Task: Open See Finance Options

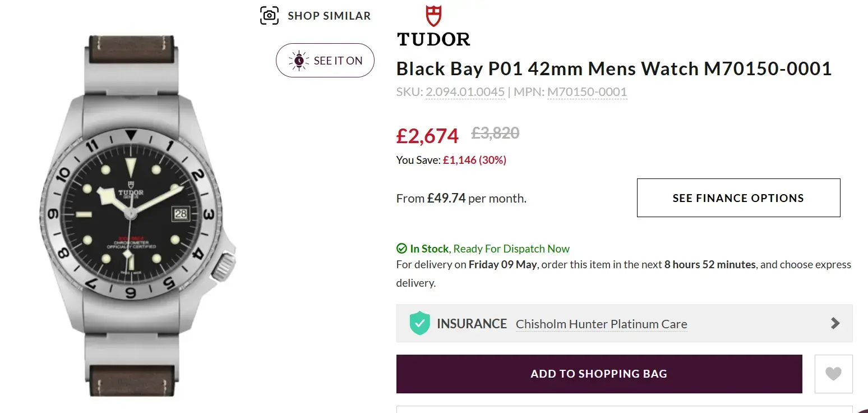Action: point(738,198)
